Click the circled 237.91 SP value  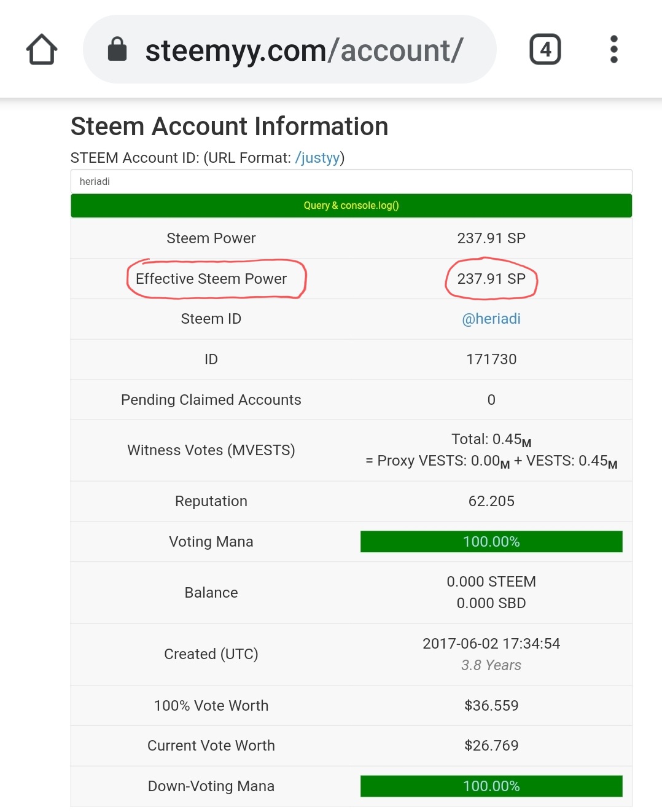click(491, 279)
